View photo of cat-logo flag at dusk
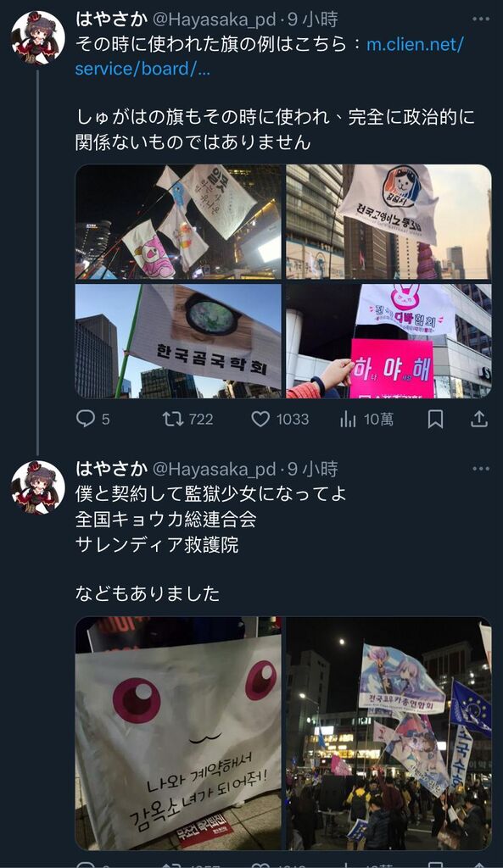This screenshot has width=503, height=868. (388, 221)
